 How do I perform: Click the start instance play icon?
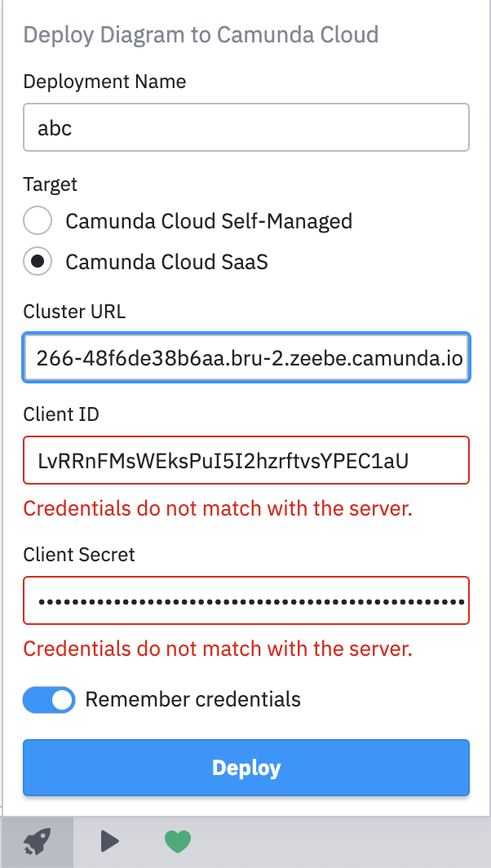point(109,841)
